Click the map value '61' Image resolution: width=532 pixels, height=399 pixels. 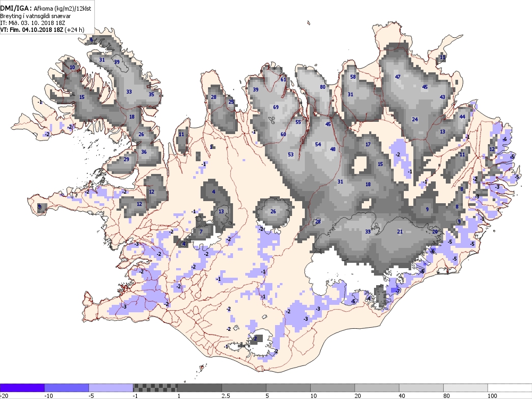pos(284,80)
